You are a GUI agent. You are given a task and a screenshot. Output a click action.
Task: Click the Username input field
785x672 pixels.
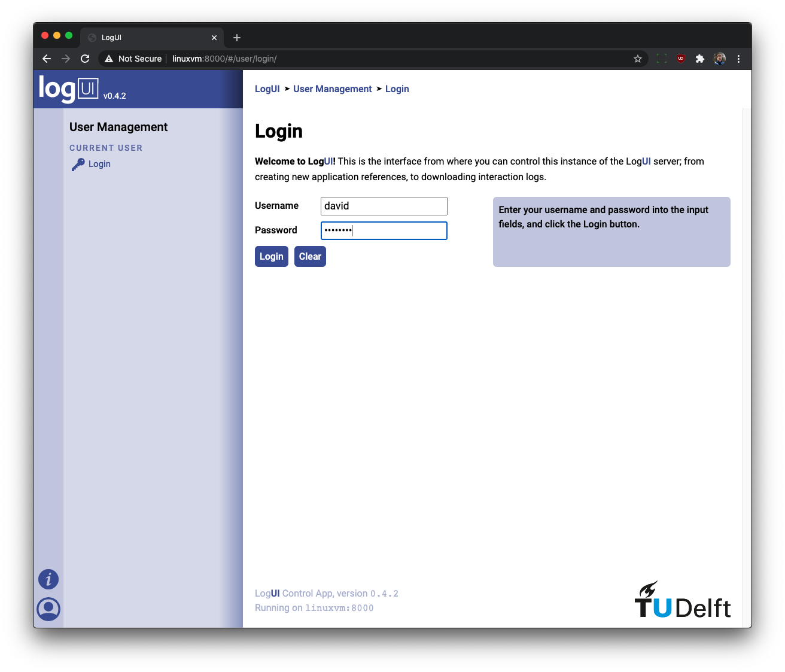click(x=384, y=206)
